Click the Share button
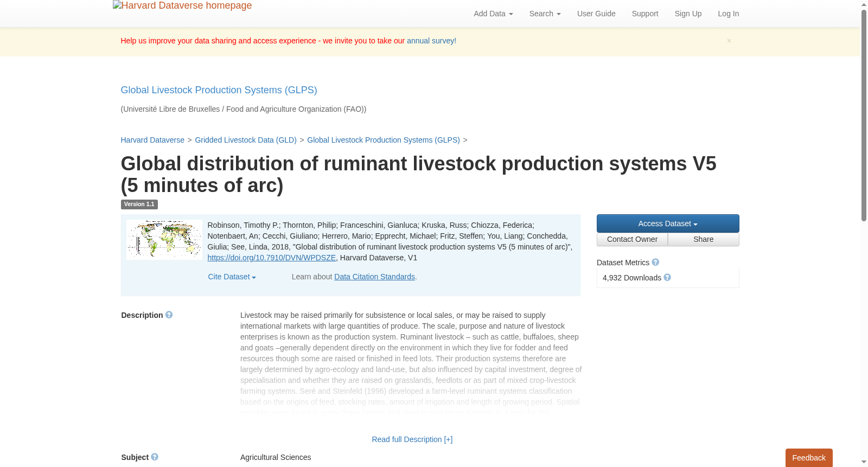The width and height of the screenshot is (868, 467). (x=704, y=239)
